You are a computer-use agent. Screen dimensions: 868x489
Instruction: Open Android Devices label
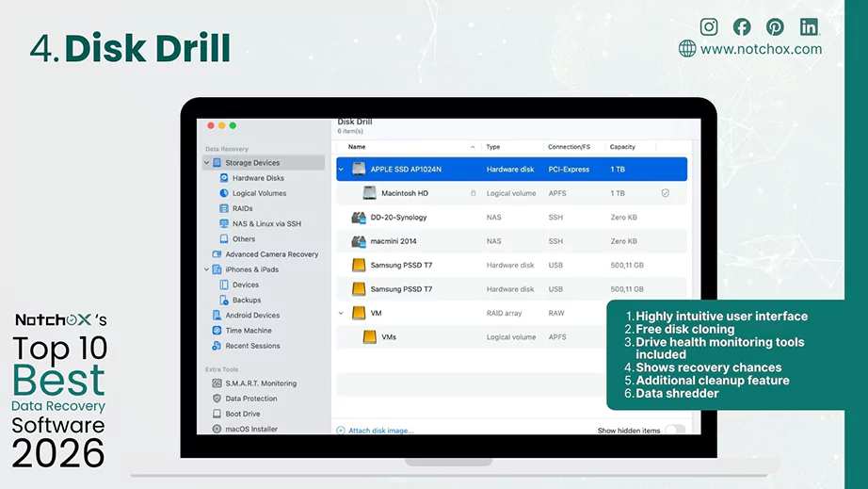[252, 315]
